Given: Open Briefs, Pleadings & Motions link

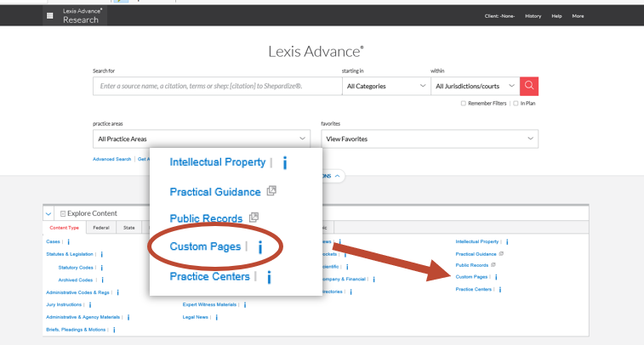Looking at the screenshot, I should coord(76,330).
